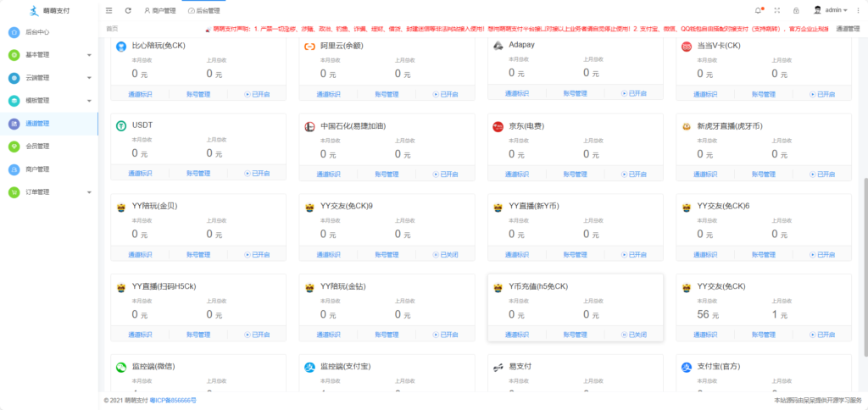The width and height of the screenshot is (868, 410).
Task: Click the USDT channel logo
Action: (x=121, y=127)
